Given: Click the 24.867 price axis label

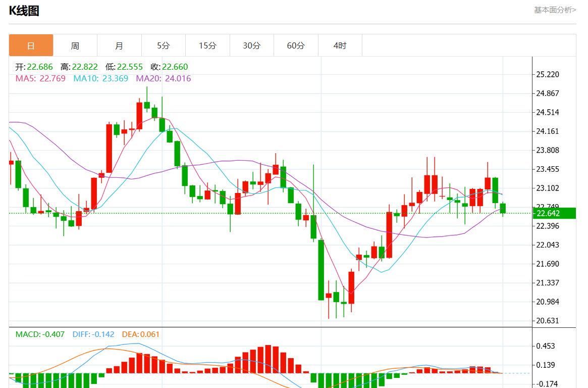Looking at the screenshot, I should click(x=548, y=93).
